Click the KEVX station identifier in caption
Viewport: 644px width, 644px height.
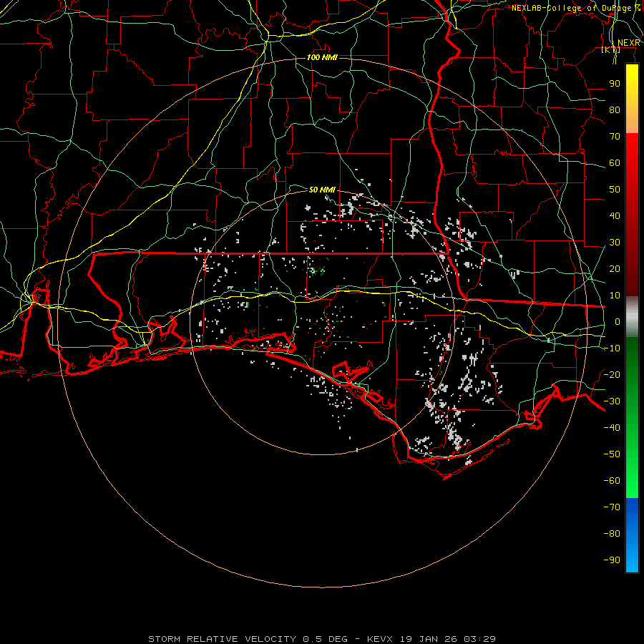tap(380, 639)
